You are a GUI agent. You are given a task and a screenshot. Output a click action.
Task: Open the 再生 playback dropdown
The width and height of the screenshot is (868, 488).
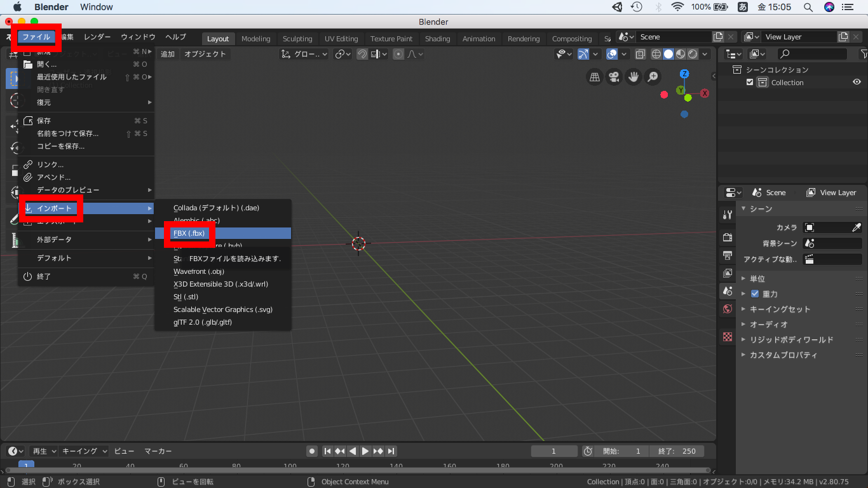coord(44,451)
